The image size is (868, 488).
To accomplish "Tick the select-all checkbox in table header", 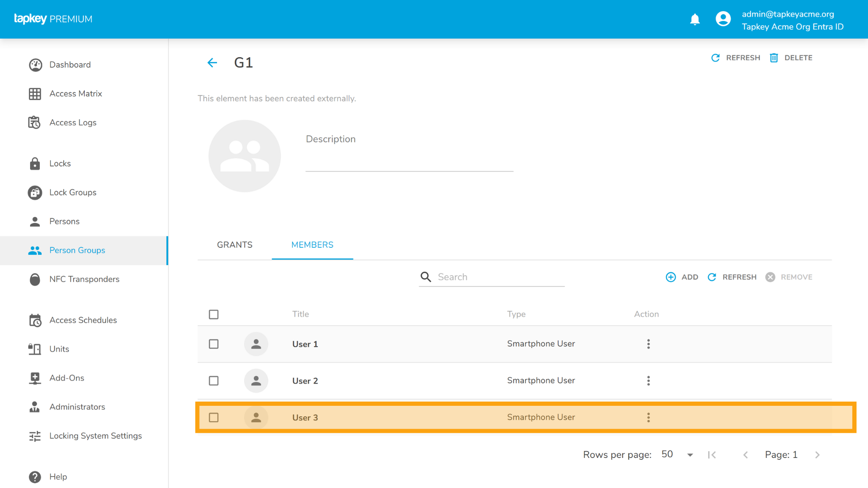I will click(214, 314).
